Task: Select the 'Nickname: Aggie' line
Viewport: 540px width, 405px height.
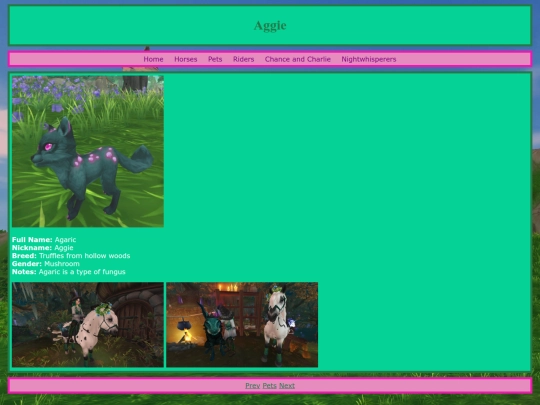Action: [42, 248]
